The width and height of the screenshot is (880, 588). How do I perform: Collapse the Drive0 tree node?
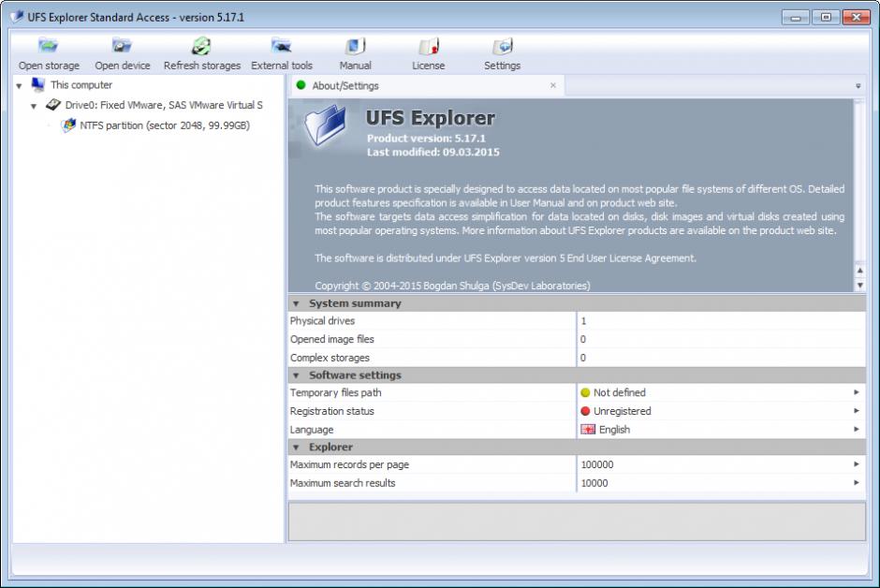tap(34, 106)
